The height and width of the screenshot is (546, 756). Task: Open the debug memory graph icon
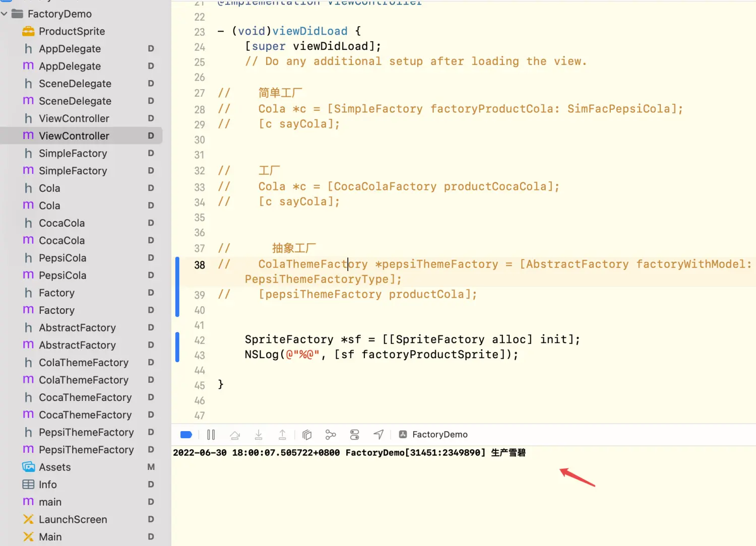[x=331, y=435]
